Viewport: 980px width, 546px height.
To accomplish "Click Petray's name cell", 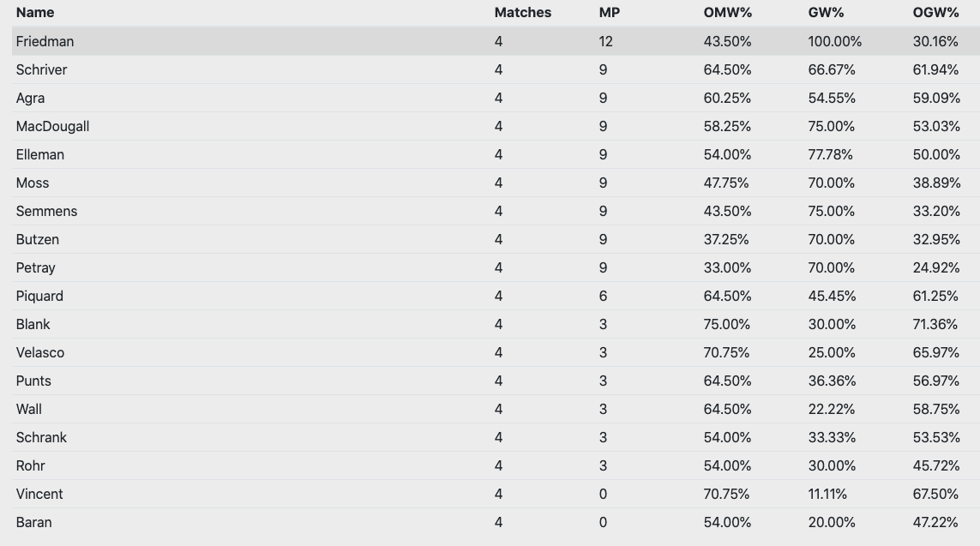I will pos(35,267).
